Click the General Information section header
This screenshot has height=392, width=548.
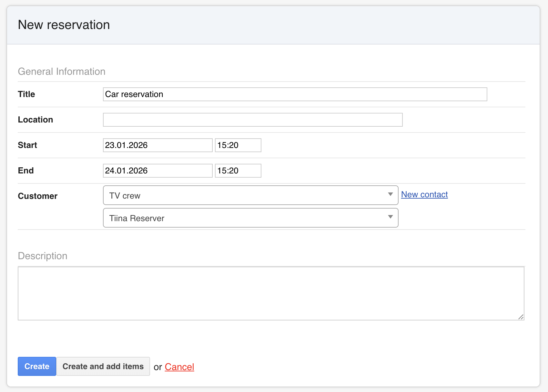coord(62,72)
